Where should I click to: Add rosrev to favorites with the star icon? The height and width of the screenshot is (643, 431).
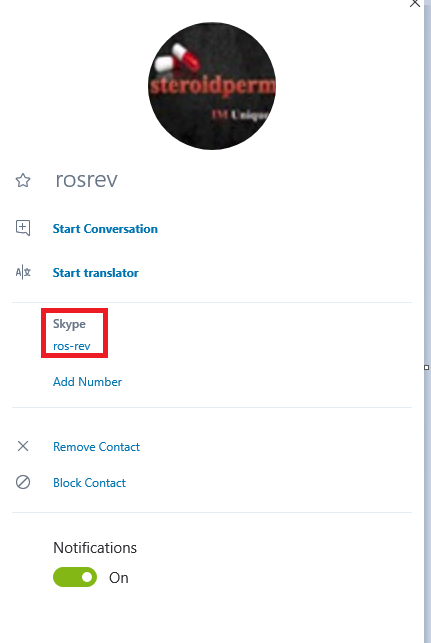point(23,180)
